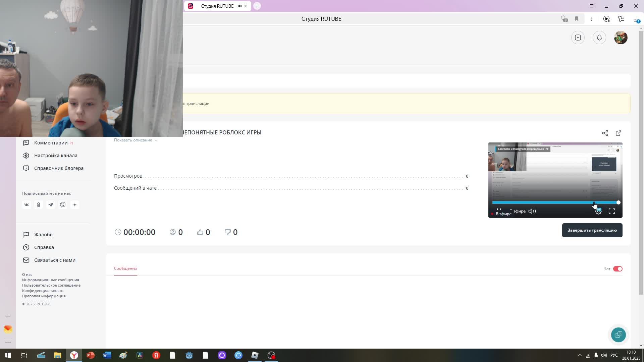Image resolution: width=644 pixels, height=362 pixels.
Task: Click the mail icon in browser sidebar
Action: pyautogui.click(x=8, y=329)
